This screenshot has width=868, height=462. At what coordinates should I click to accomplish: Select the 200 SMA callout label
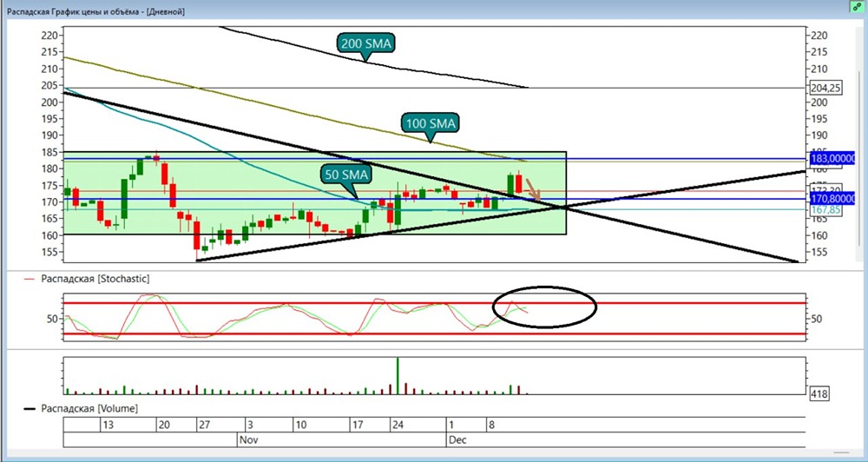[x=366, y=43]
